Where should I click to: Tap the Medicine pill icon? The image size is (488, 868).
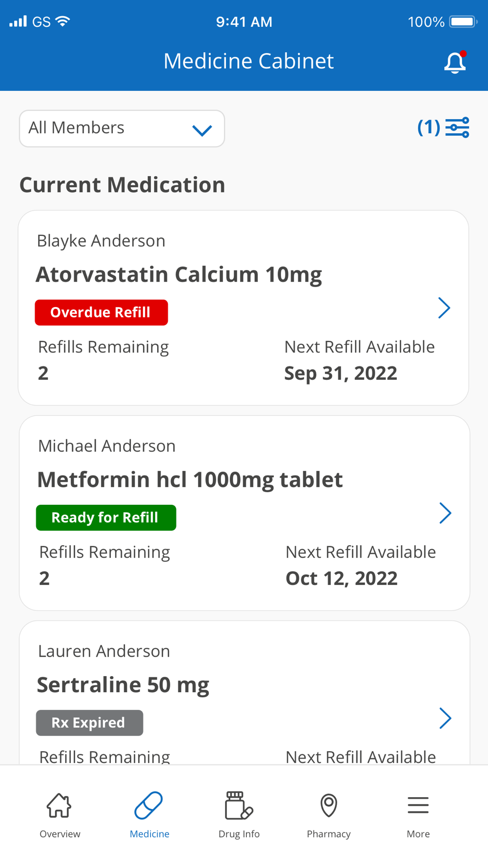(x=149, y=805)
